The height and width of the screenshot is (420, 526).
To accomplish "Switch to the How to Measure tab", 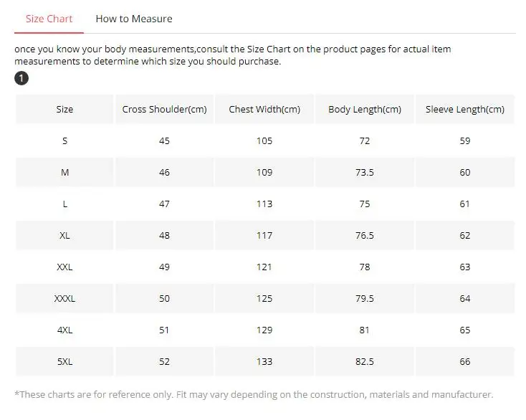I will tap(133, 19).
